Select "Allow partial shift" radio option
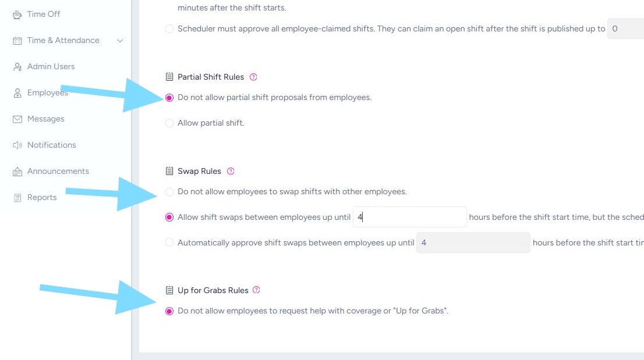The height and width of the screenshot is (360, 644). point(169,123)
